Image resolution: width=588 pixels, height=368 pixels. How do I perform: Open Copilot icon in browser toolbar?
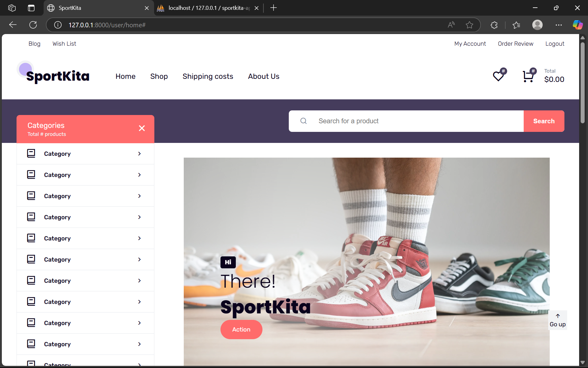[578, 25]
